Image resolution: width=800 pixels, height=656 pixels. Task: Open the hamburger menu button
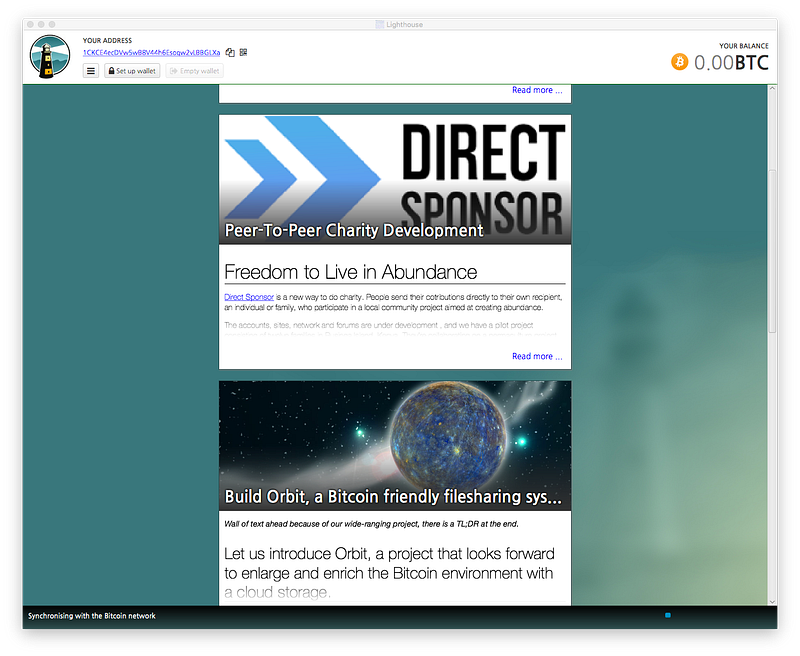coord(91,71)
